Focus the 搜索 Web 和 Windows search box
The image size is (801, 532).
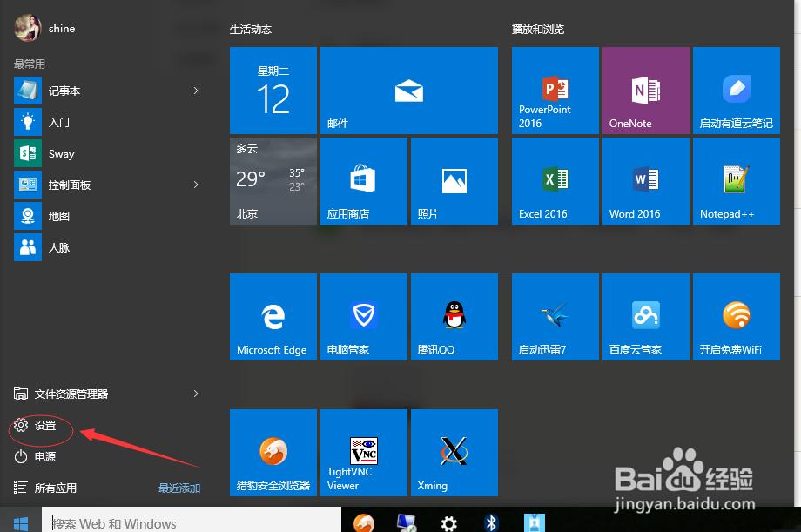pos(191,522)
